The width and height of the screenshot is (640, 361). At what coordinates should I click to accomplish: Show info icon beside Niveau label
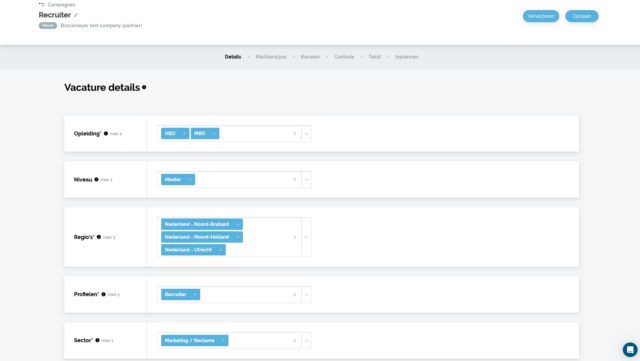pos(96,180)
